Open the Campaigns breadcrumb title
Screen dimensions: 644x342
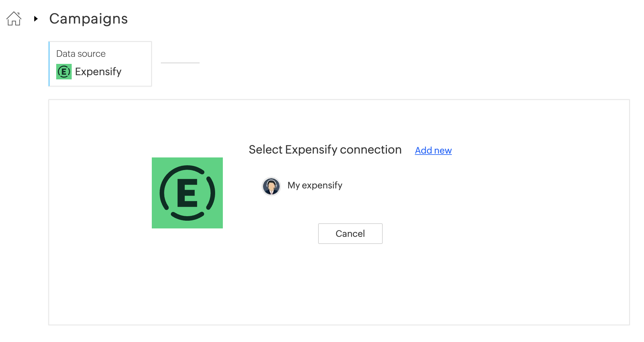pos(88,19)
